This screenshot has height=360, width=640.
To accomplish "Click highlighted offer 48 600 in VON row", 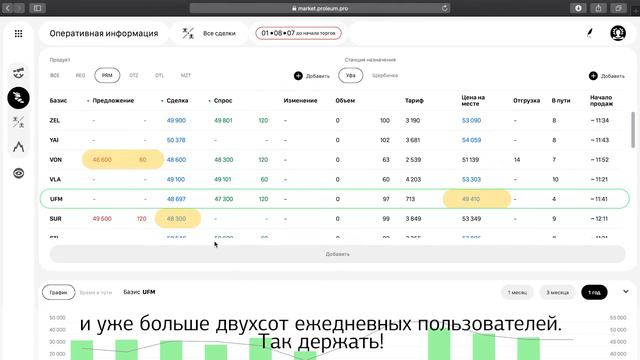I will pos(102,160).
